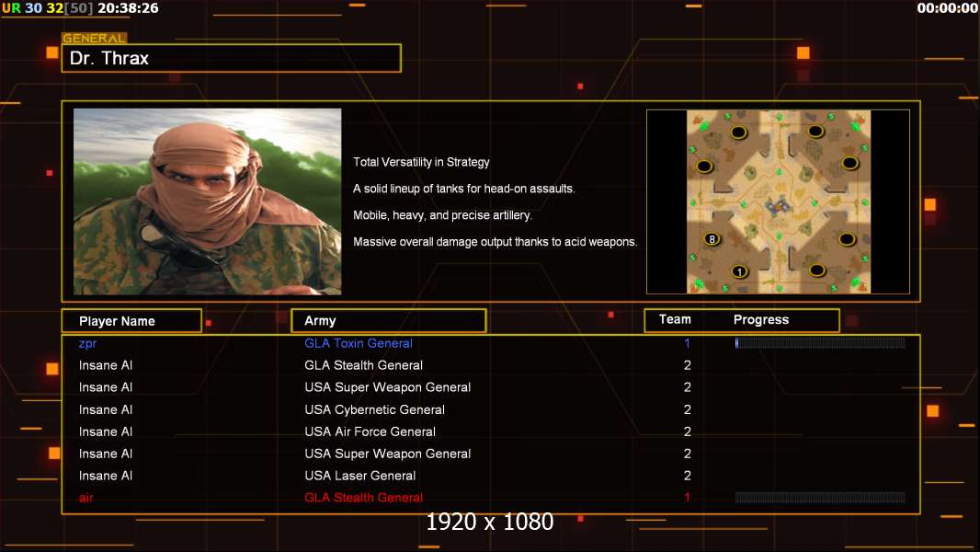This screenshot has width=980, height=552.
Task: Click the 20:38:26 clock overlay
Action: 128,8
